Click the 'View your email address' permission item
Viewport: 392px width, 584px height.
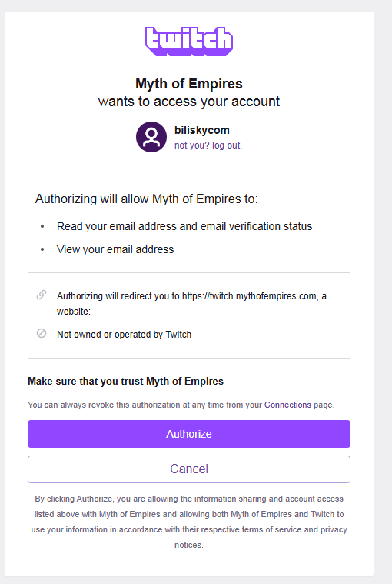[115, 249]
